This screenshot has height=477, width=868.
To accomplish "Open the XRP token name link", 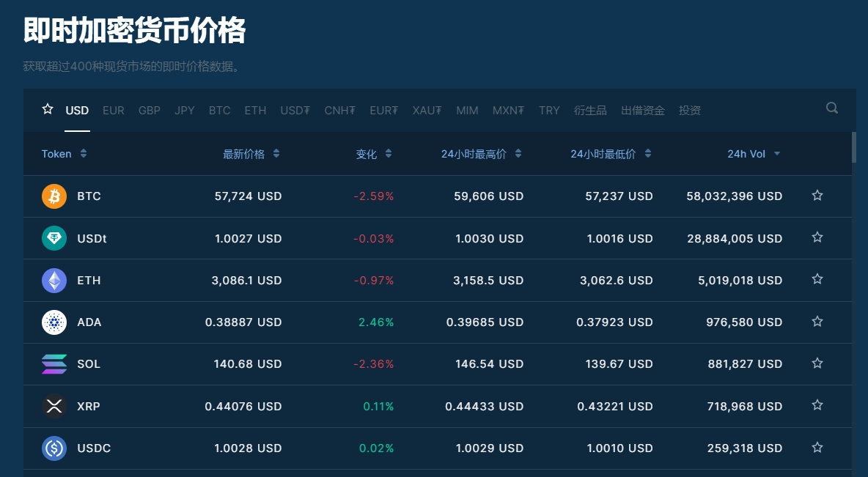I will [x=89, y=406].
